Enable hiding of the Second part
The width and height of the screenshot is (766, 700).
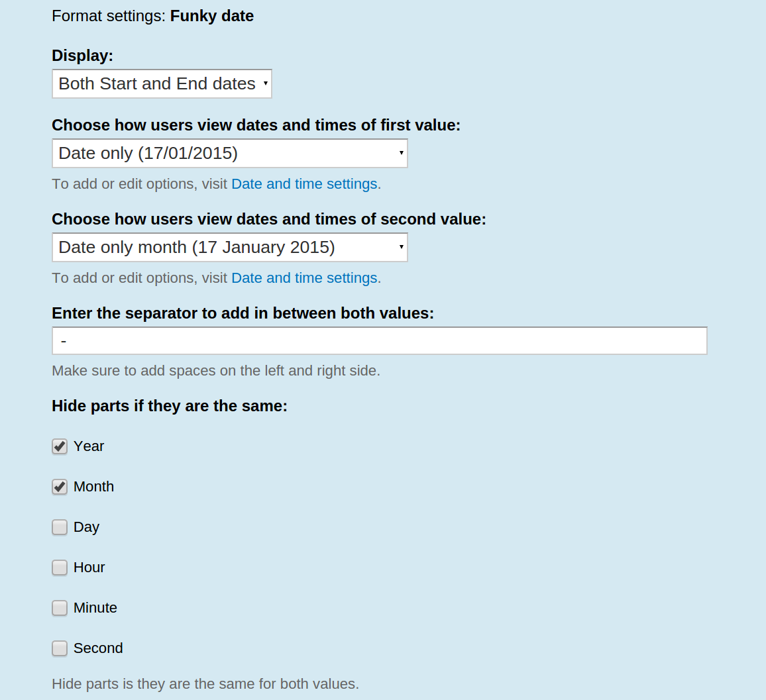click(60, 648)
